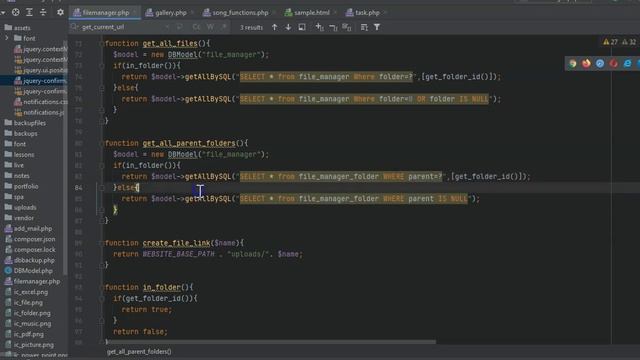Click the select all occurrences icon
Viewport: 640px width, 360px height.
click(347, 27)
